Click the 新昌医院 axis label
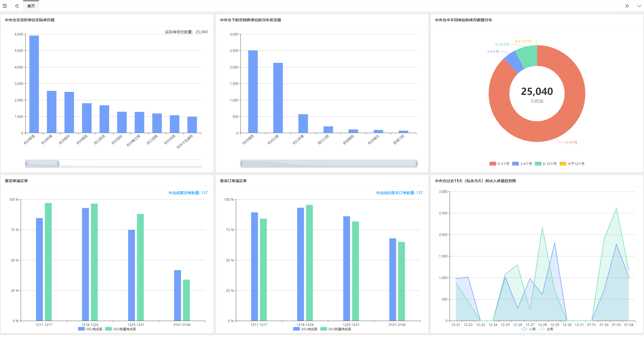 348,140
